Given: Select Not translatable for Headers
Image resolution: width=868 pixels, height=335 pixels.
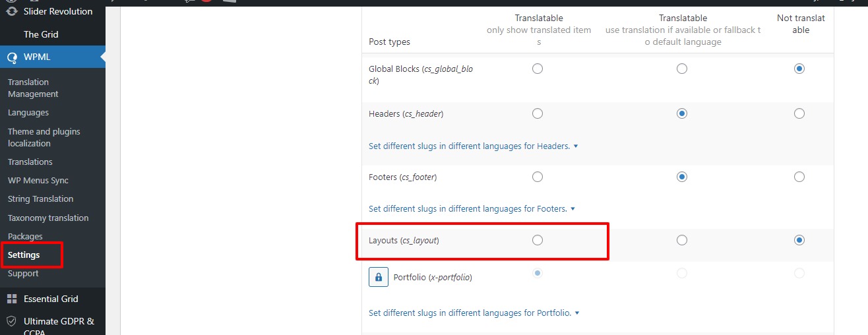Looking at the screenshot, I should tap(799, 113).
